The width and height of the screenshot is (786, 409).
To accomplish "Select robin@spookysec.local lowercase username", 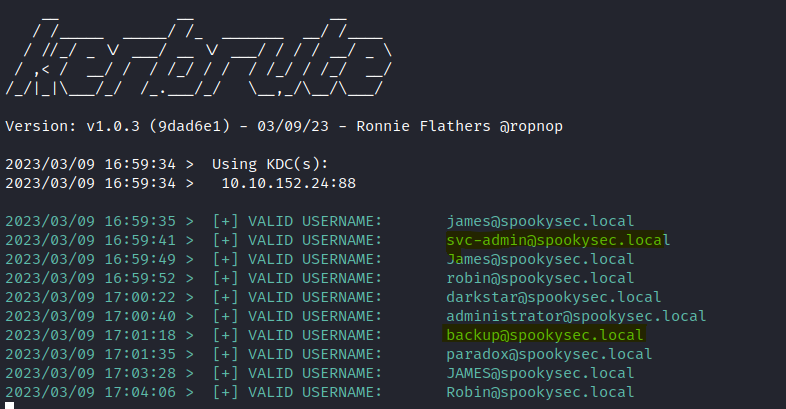I will pyautogui.click(x=540, y=278).
